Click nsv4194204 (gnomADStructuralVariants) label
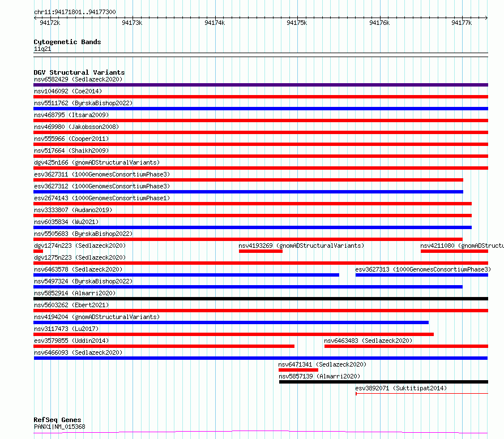This screenshot has width=504, height=439. (x=97, y=317)
